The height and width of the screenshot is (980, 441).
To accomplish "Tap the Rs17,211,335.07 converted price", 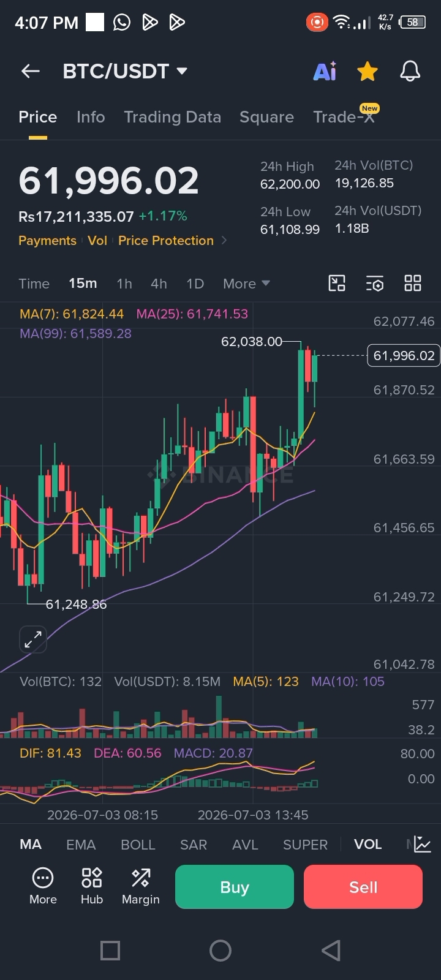I will 76,217.
